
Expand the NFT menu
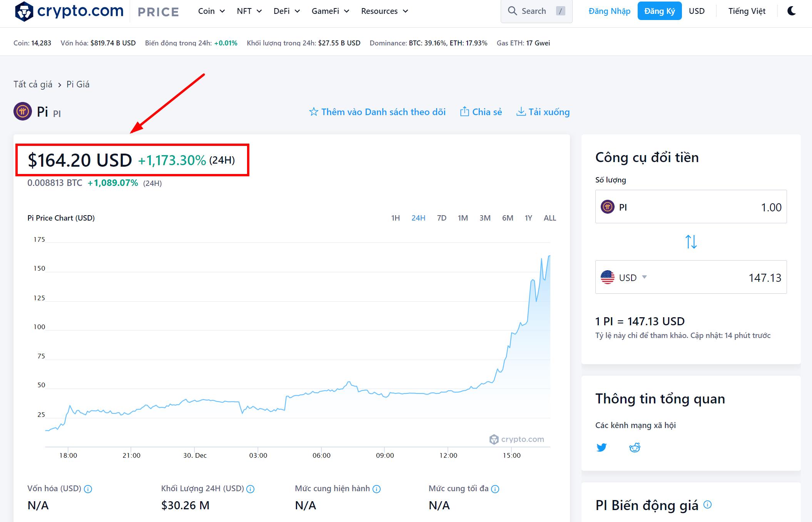click(x=249, y=11)
